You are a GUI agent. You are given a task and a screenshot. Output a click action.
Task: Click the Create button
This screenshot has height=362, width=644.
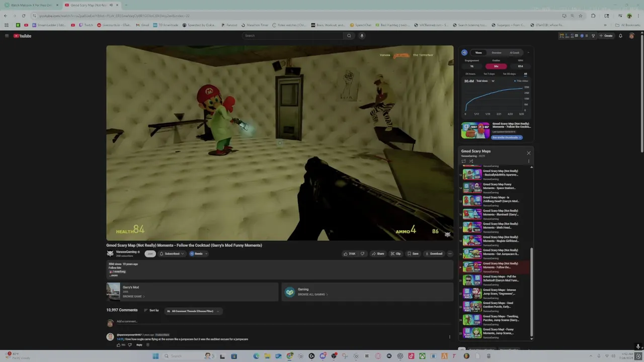point(606,36)
